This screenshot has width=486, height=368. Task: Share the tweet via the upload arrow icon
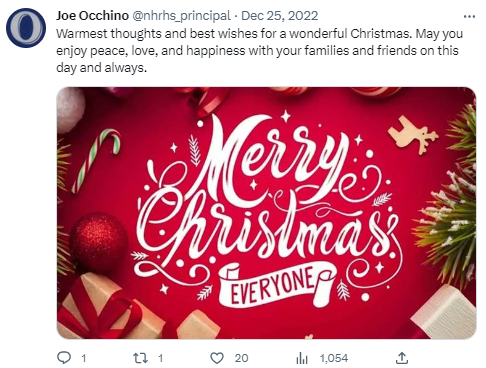coord(402,358)
